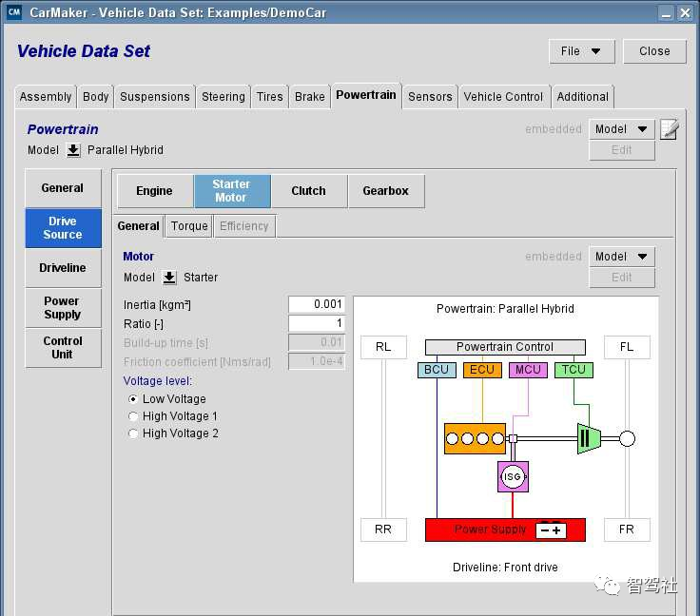Viewport: 700px width, 616px height.
Task: Select High Voltage 1 option
Action: [133, 416]
